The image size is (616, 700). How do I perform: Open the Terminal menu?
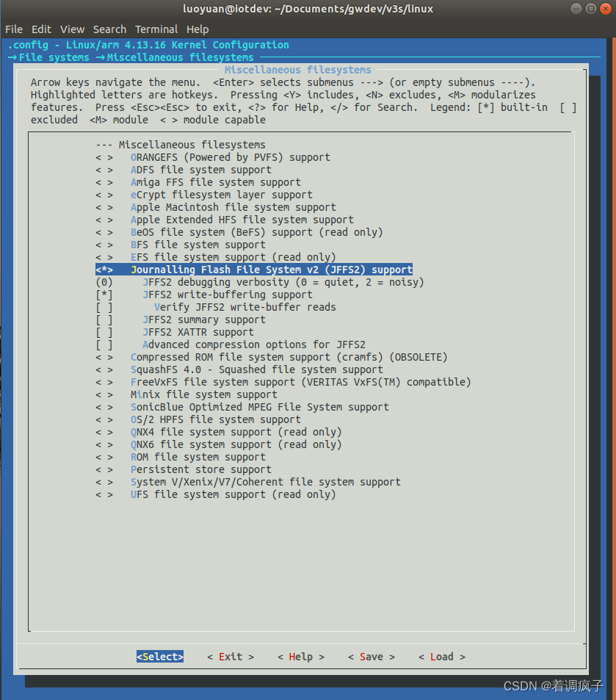click(156, 29)
